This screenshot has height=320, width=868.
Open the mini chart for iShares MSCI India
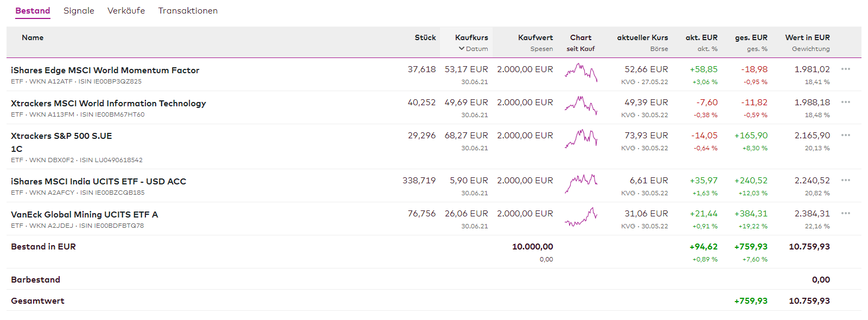tap(580, 184)
